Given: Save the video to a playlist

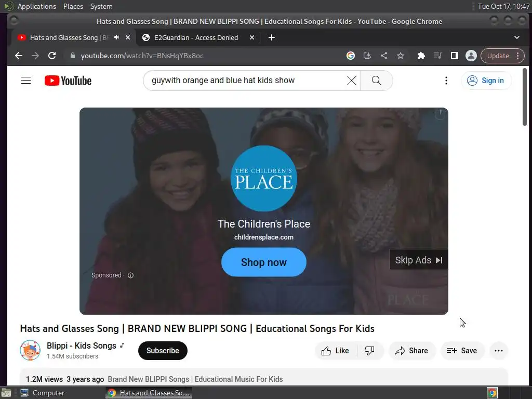Looking at the screenshot, I should pyautogui.click(x=462, y=351).
